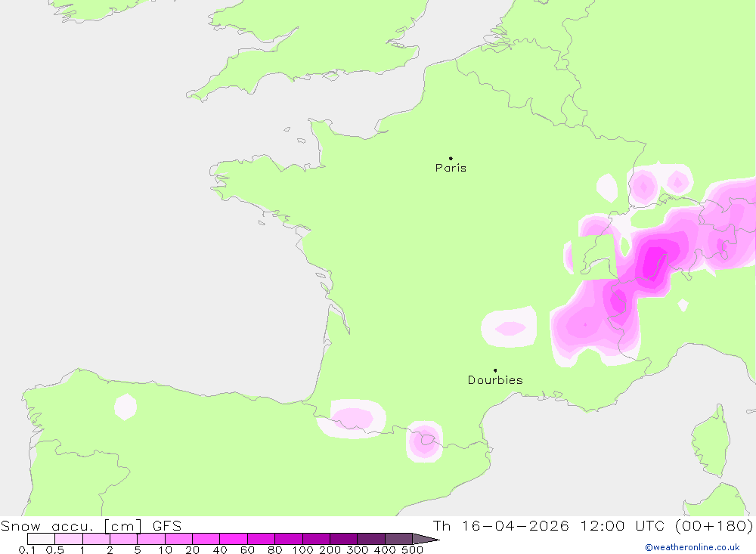The width and height of the screenshot is (756, 554).
Task: Pick the 10–20 cm pink legend swatch
Action: click(x=179, y=539)
